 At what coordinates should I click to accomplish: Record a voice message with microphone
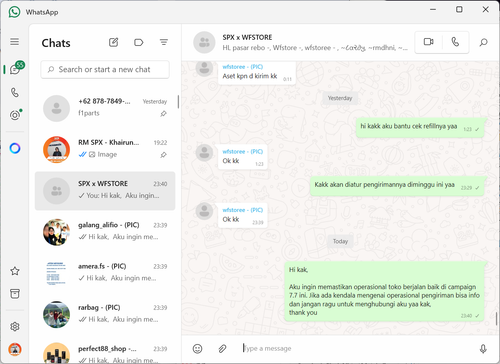[x=483, y=349]
